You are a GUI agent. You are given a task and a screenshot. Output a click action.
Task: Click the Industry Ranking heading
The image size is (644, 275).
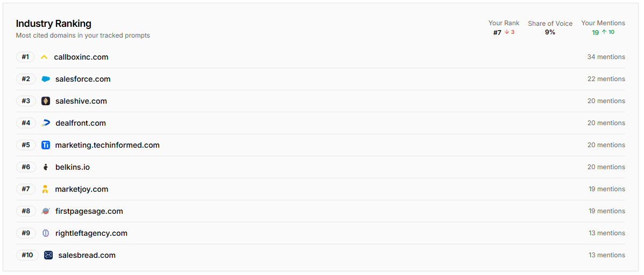[53, 24]
